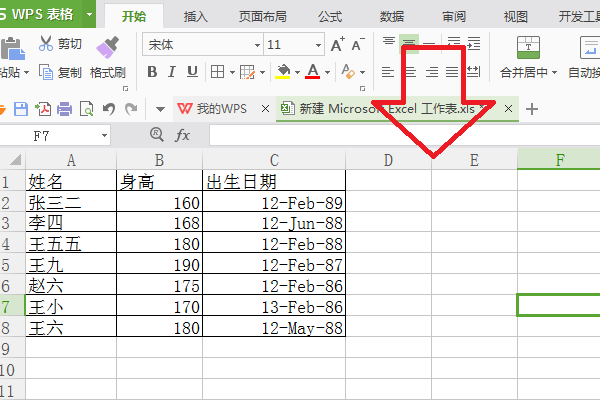Open the 审阅 ribbon tab
Viewport: 600px width, 400px height.
coord(454,16)
